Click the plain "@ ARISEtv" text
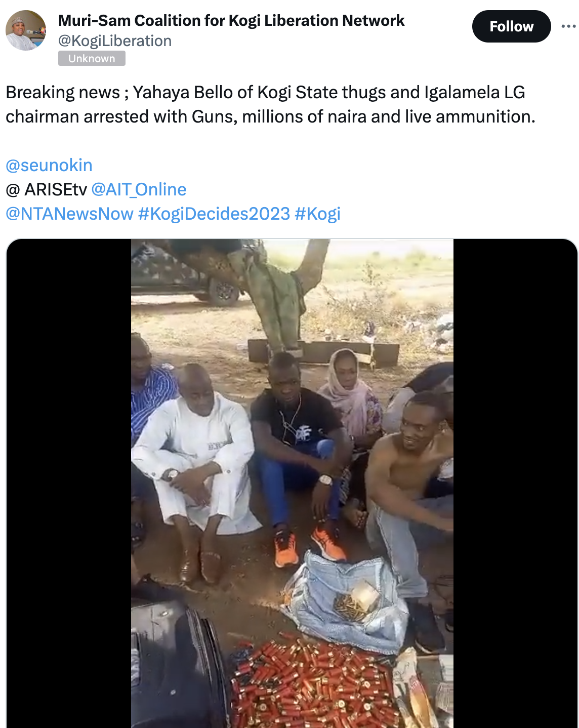This screenshot has width=579, height=728. pyautogui.click(x=46, y=189)
